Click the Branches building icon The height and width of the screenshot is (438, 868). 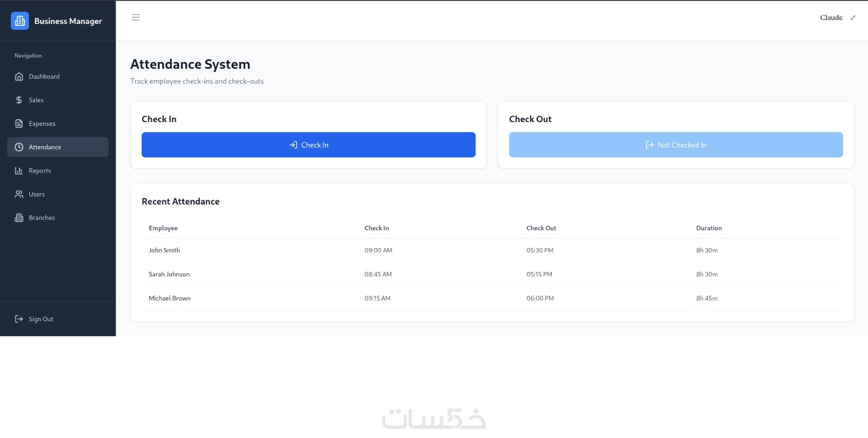click(x=19, y=218)
